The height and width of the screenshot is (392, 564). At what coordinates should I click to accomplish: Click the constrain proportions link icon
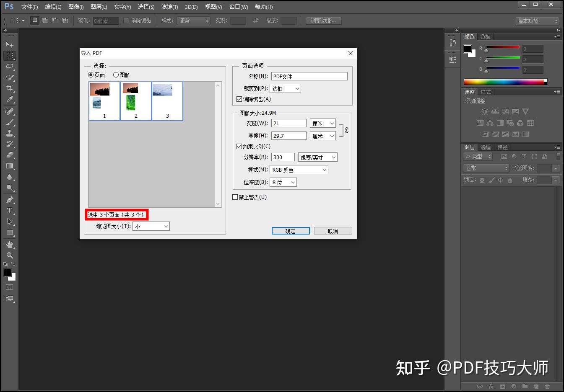pos(346,130)
